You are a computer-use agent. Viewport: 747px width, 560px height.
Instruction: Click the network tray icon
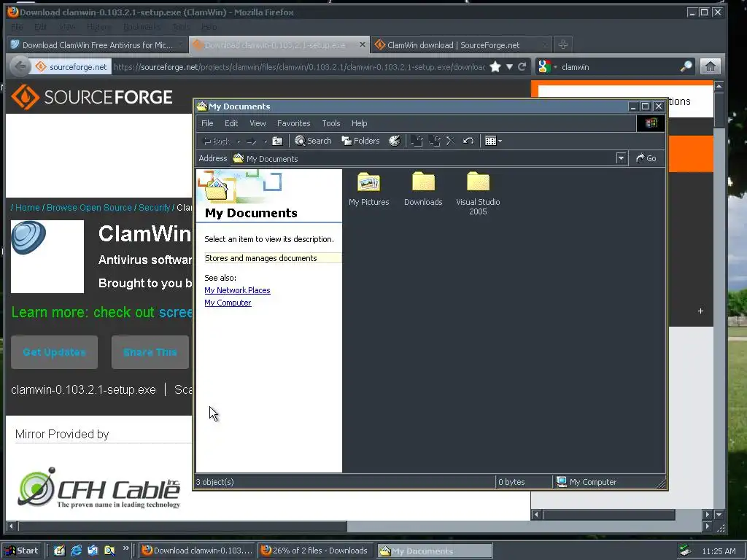pyautogui.click(x=684, y=551)
